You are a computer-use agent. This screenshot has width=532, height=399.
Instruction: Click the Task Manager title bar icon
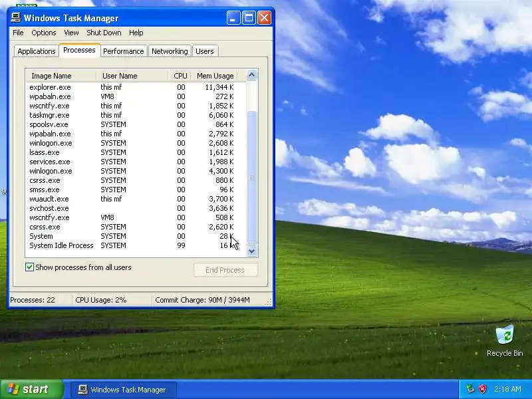click(15, 18)
